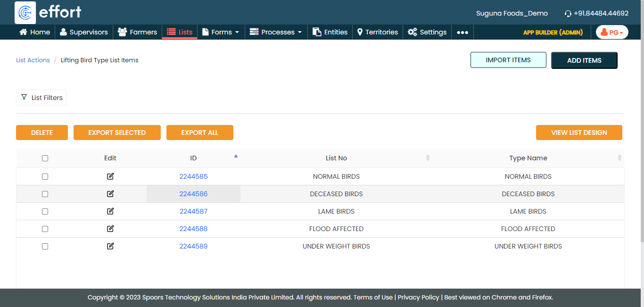Click edit pencil for UNDER WEIGHT BIRDS
This screenshot has width=644, height=307.
click(x=110, y=246)
